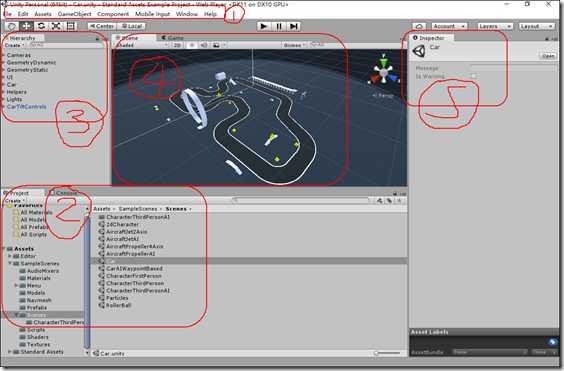Click the Step frame button
Viewport: 564px width, 371px height.
tap(294, 26)
